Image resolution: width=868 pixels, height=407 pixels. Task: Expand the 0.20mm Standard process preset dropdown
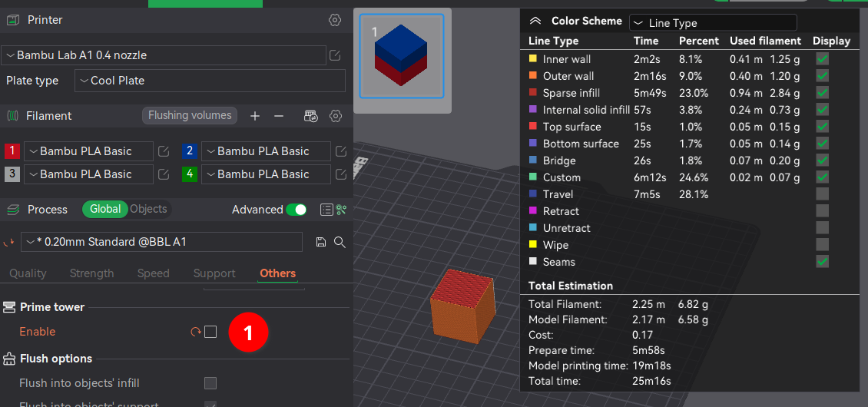[161, 242]
